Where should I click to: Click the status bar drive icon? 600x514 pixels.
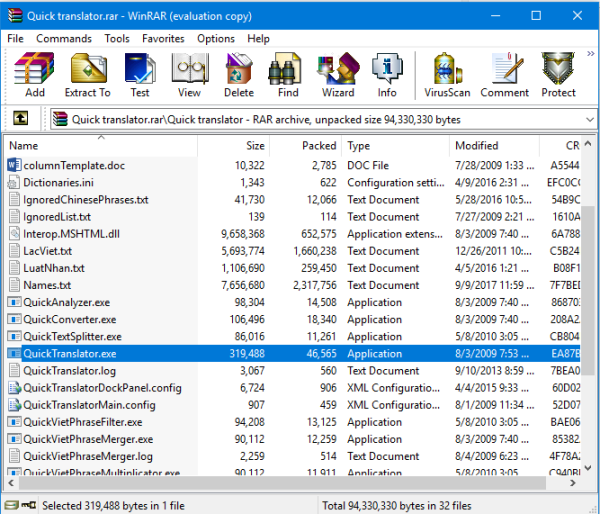pos(11,505)
